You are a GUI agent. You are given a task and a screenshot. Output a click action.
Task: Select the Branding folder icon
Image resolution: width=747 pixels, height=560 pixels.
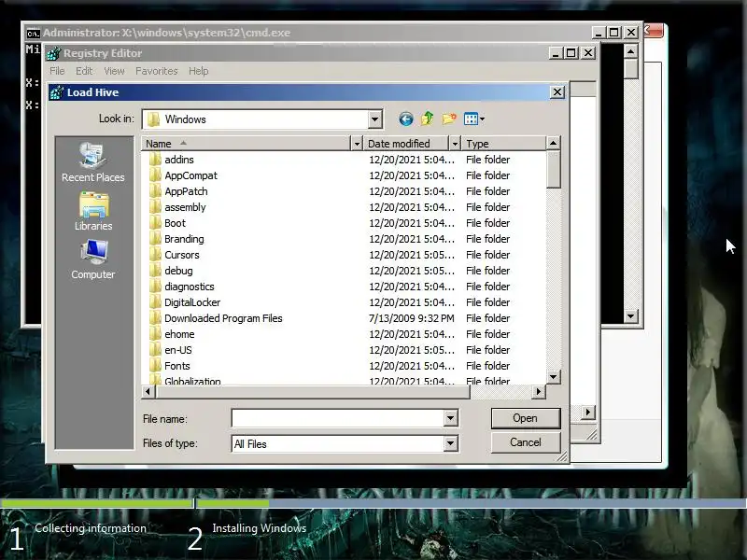click(x=155, y=239)
